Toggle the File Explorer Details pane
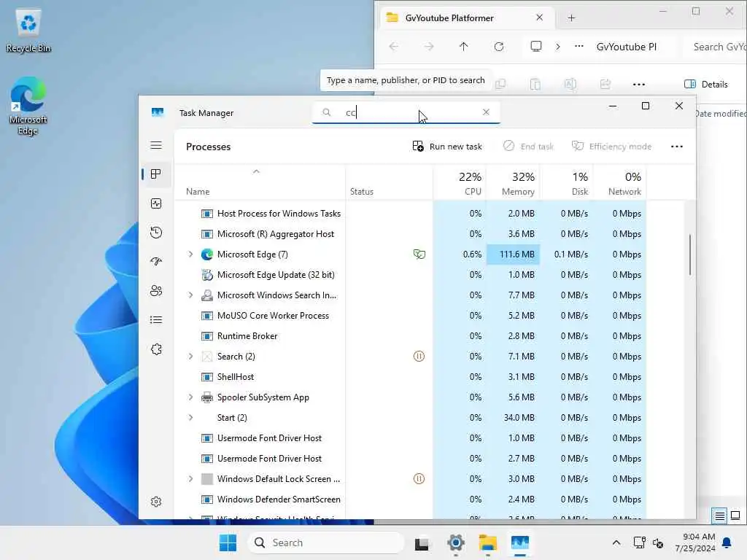 point(706,85)
